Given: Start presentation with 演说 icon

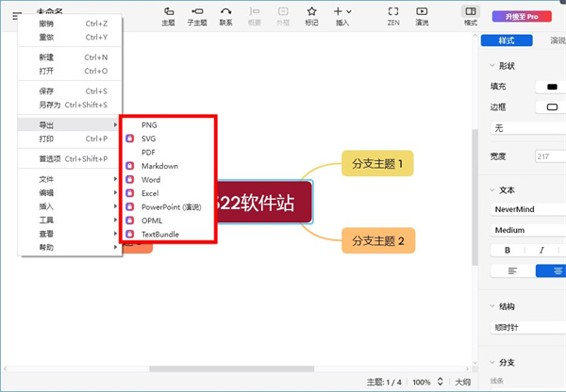Looking at the screenshot, I should pyautogui.click(x=422, y=15).
